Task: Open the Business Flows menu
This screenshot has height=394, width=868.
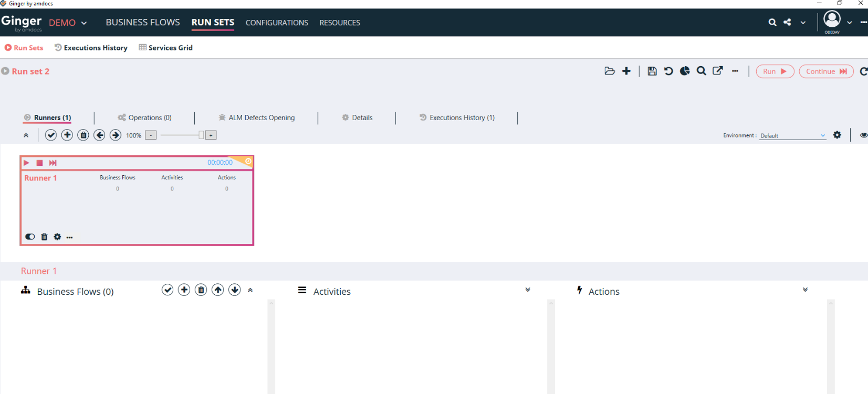Action: pyautogui.click(x=143, y=23)
